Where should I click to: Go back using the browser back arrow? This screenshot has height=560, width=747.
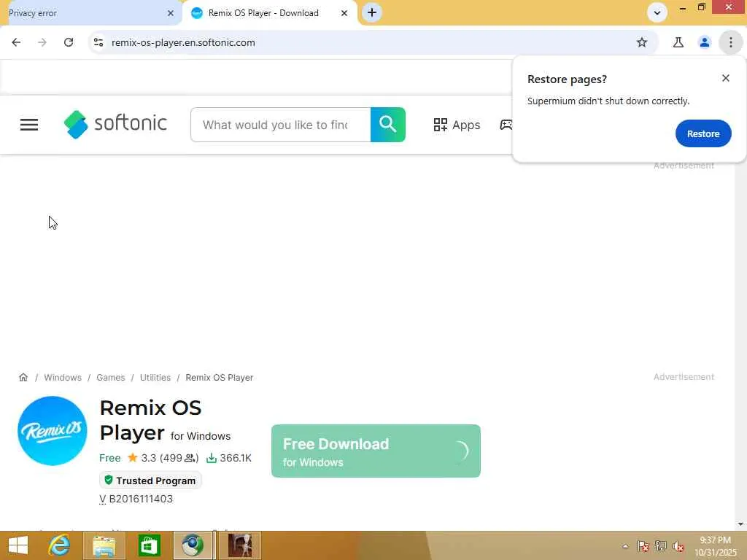pos(16,42)
